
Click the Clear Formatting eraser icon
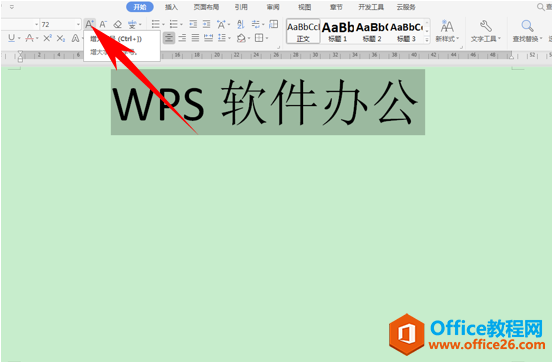click(x=118, y=24)
